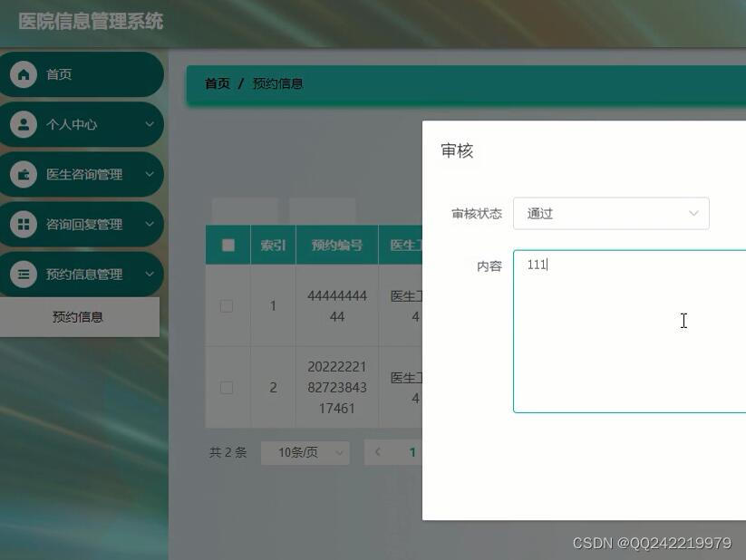Image resolution: width=746 pixels, height=560 pixels.
Task: Click the previous page arrow in pagination
Action: (377, 451)
